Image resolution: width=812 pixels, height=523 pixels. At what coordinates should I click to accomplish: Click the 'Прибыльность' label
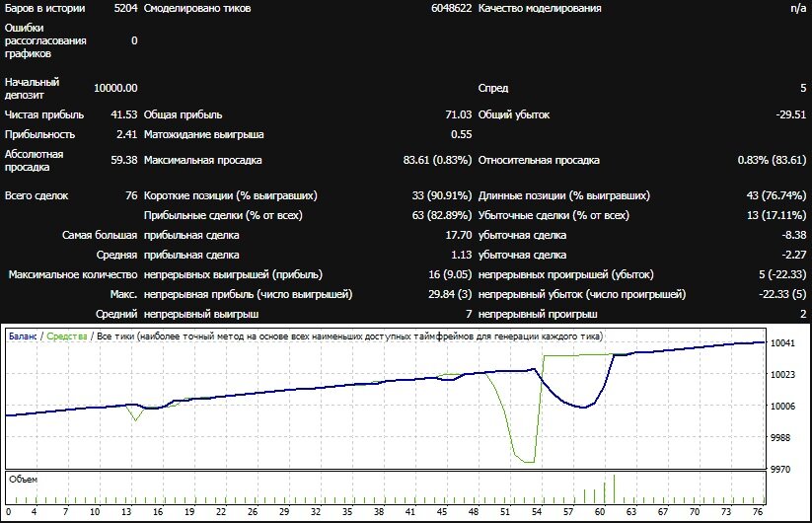click(x=39, y=134)
